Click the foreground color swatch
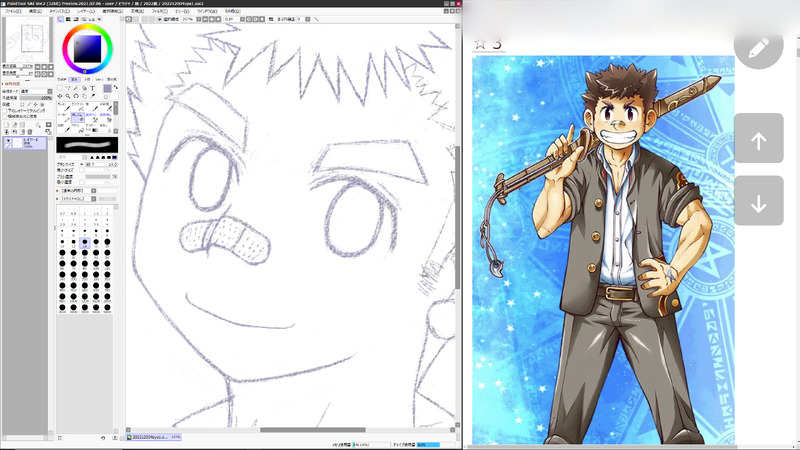Viewport: 800px width, 450px height. [108, 88]
